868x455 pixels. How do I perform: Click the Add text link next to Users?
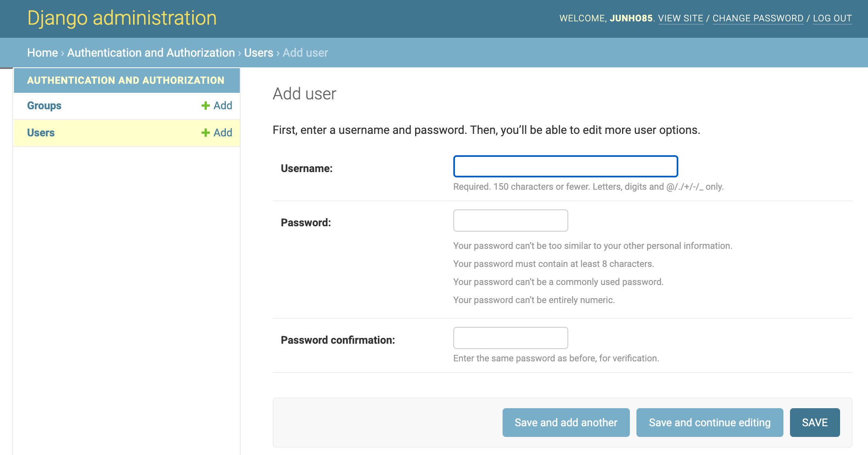[223, 133]
